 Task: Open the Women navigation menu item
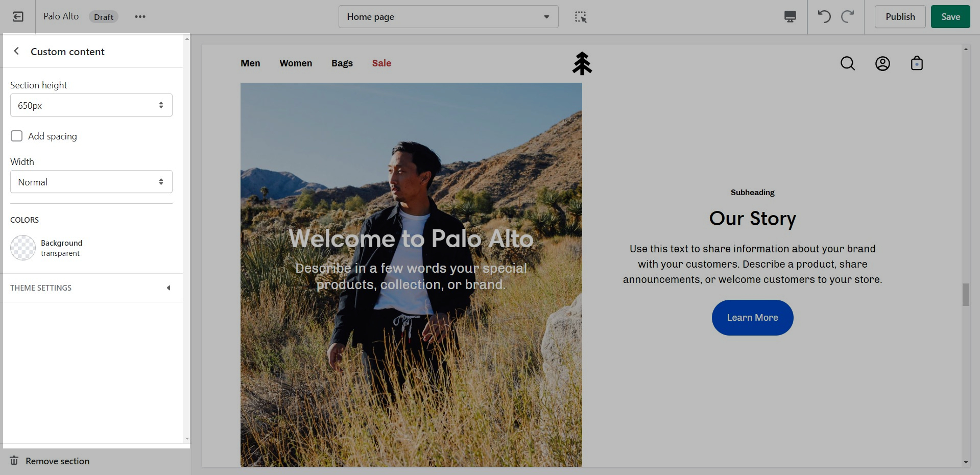(296, 63)
